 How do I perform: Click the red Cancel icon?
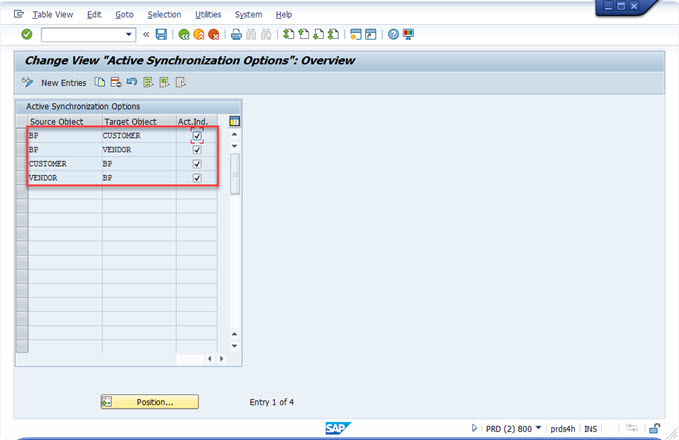point(214,35)
